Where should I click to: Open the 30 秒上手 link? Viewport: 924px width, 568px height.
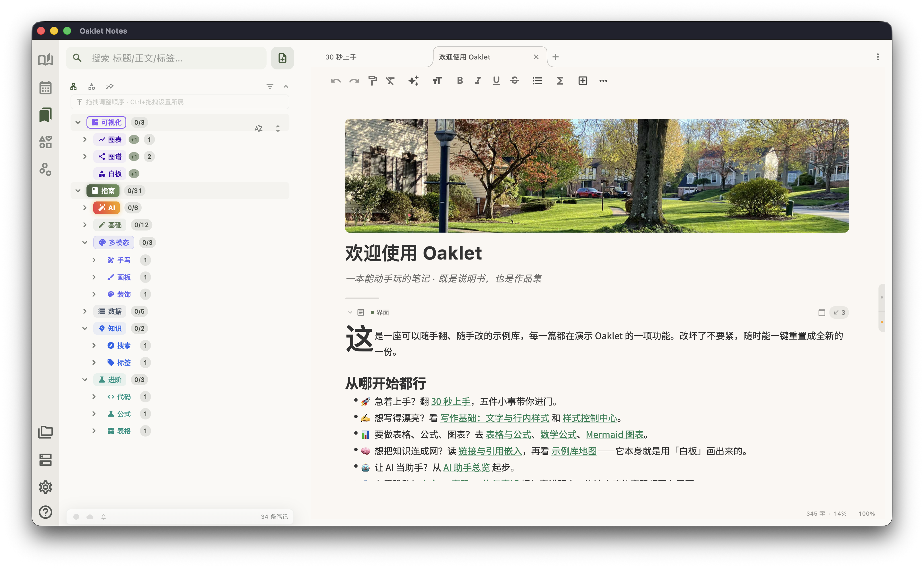[451, 402]
